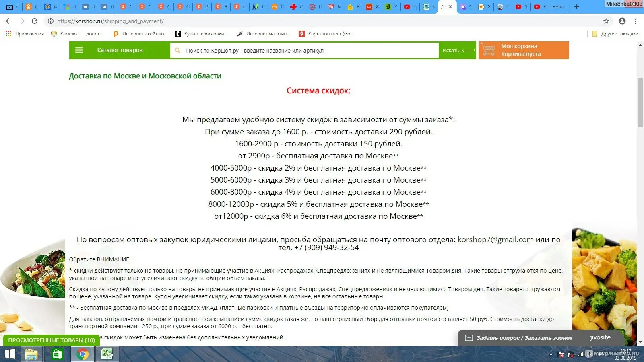
Task: Close the active korshop tab
Action: coord(450,7)
